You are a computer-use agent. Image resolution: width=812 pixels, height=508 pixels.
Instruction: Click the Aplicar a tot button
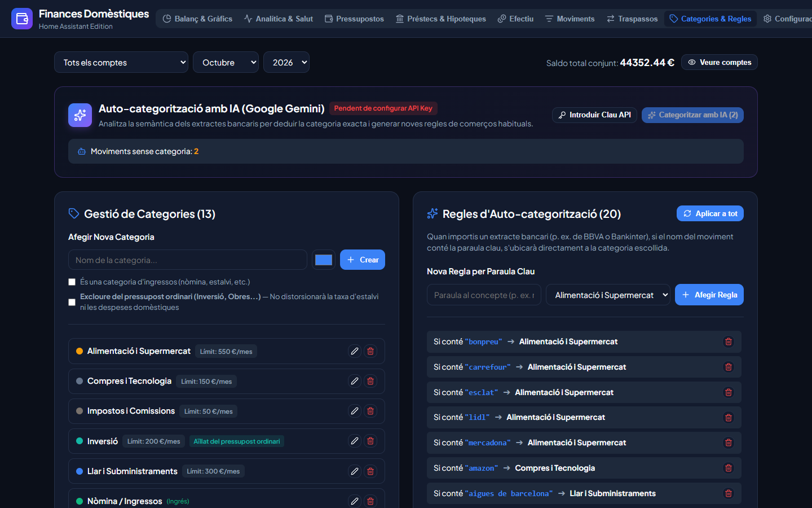pyautogui.click(x=710, y=213)
